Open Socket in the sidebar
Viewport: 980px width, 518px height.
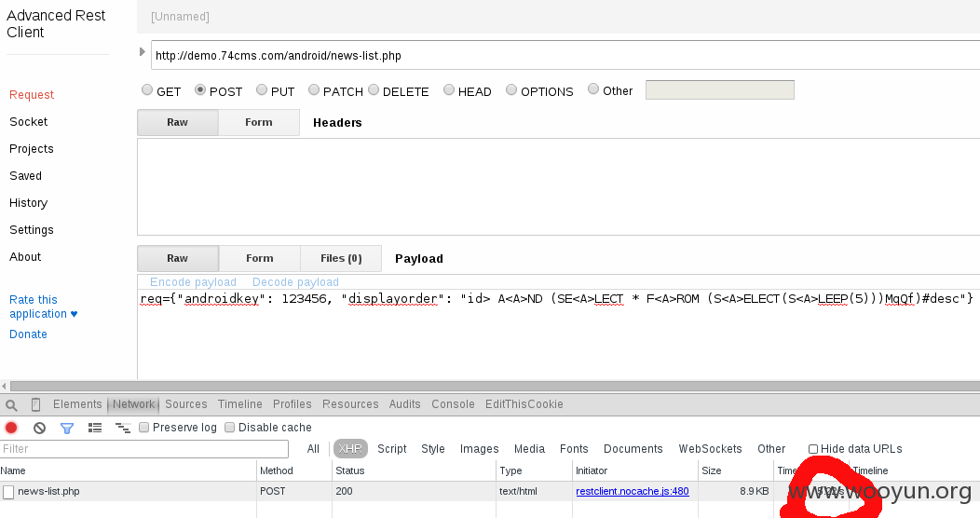[x=28, y=121]
